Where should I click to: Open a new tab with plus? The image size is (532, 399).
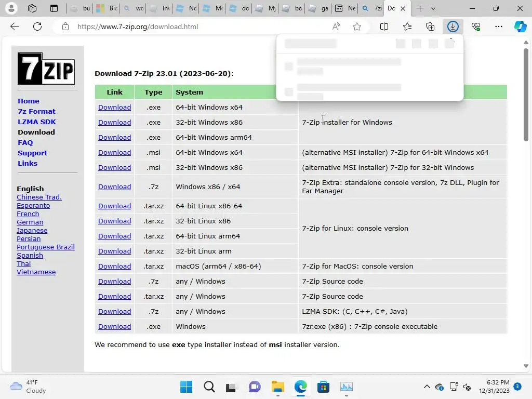pos(420,8)
